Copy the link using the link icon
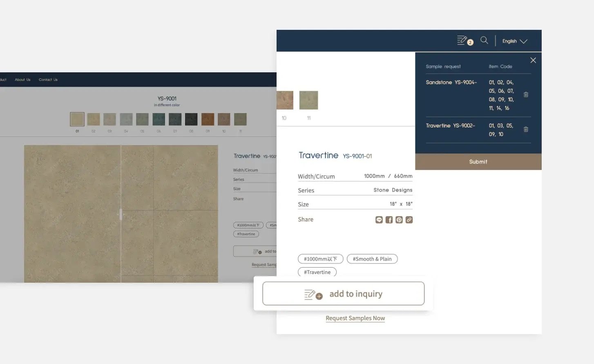Image resolution: width=594 pixels, height=364 pixels. click(409, 220)
